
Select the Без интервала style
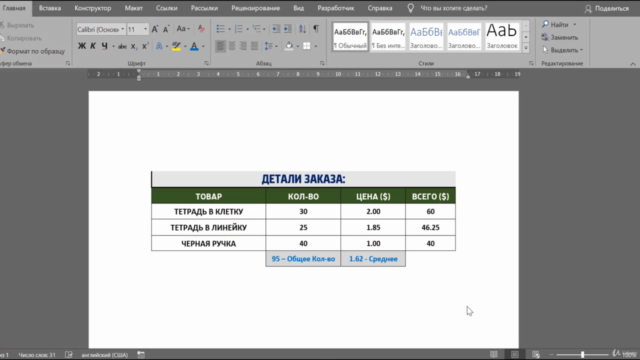tap(388, 36)
